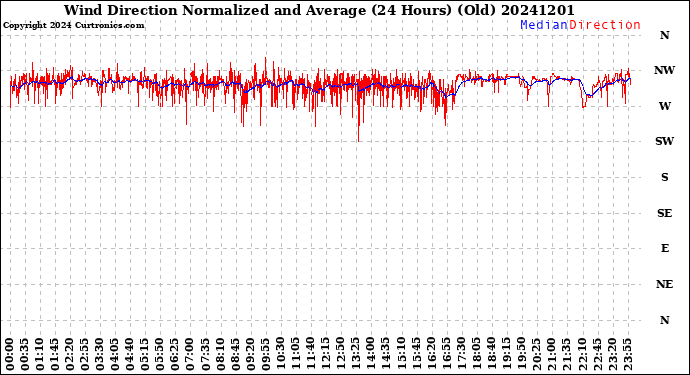Click the '08:45' time label

point(235,354)
